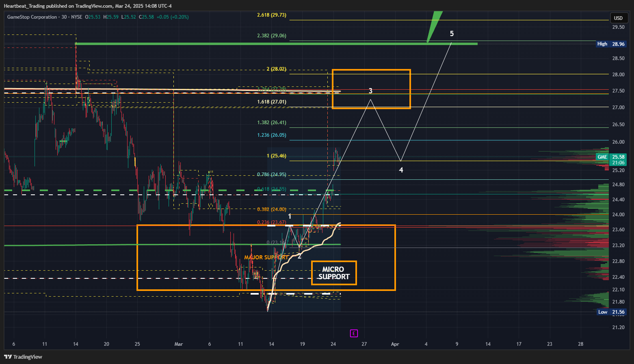Click the 27 date on the time axis
The width and height of the screenshot is (634, 364).
click(364, 344)
